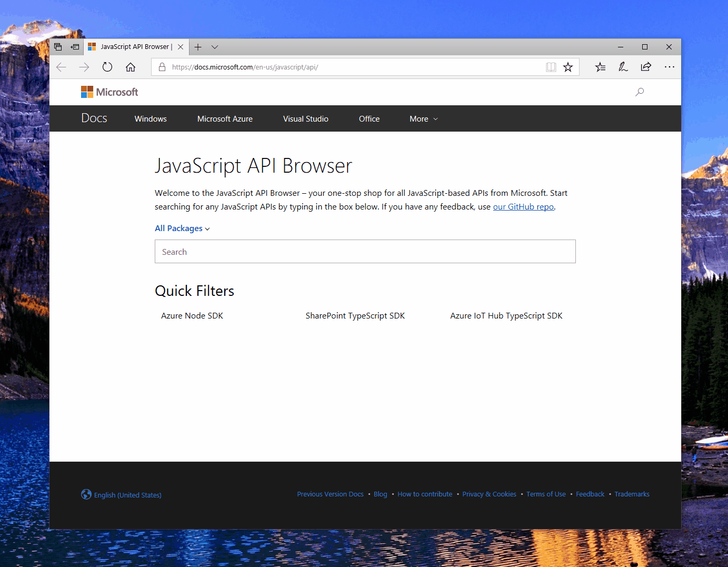Open Previous Version Docs link
728x567 pixels.
[330, 494]
